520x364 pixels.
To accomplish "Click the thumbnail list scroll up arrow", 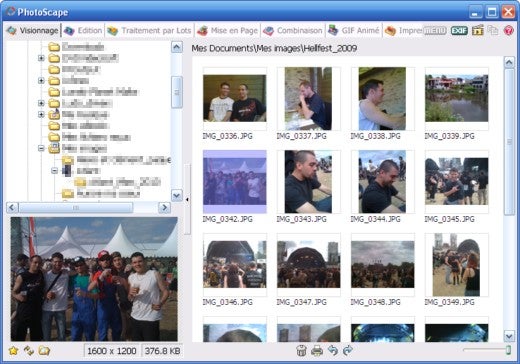I will coord(509,62).
